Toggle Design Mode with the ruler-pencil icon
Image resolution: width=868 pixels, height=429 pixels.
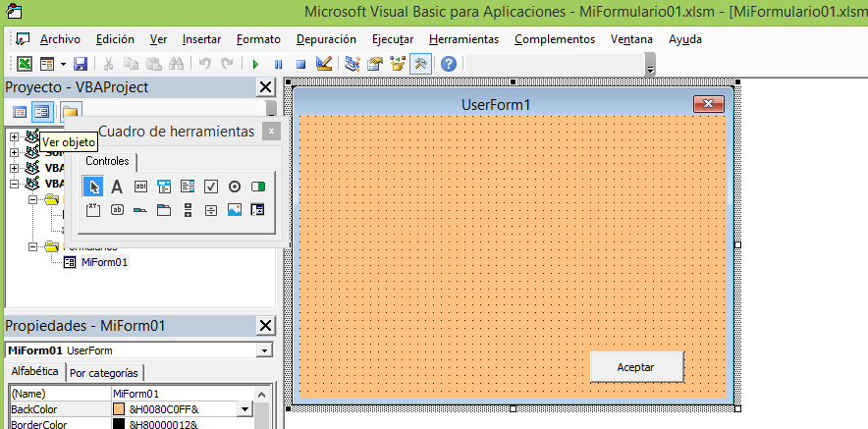click(x=324, y=64)
